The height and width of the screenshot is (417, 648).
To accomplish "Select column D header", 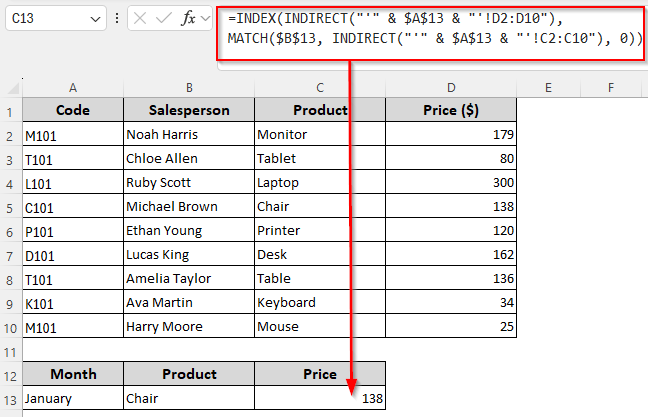I will [x=450, y=88].
